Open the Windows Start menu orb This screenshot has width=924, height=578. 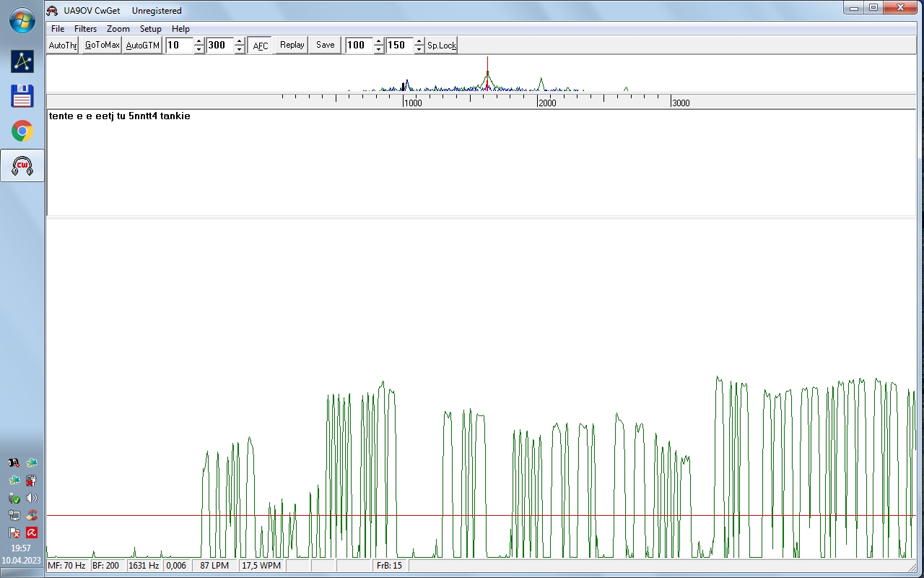click(x=22, y=20)
